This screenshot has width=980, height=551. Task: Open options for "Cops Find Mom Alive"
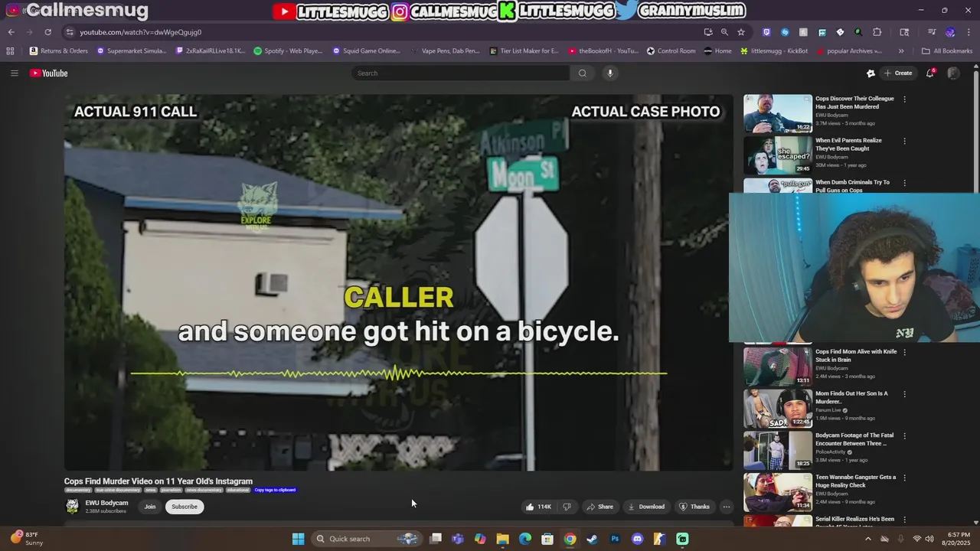pos(904,352)
